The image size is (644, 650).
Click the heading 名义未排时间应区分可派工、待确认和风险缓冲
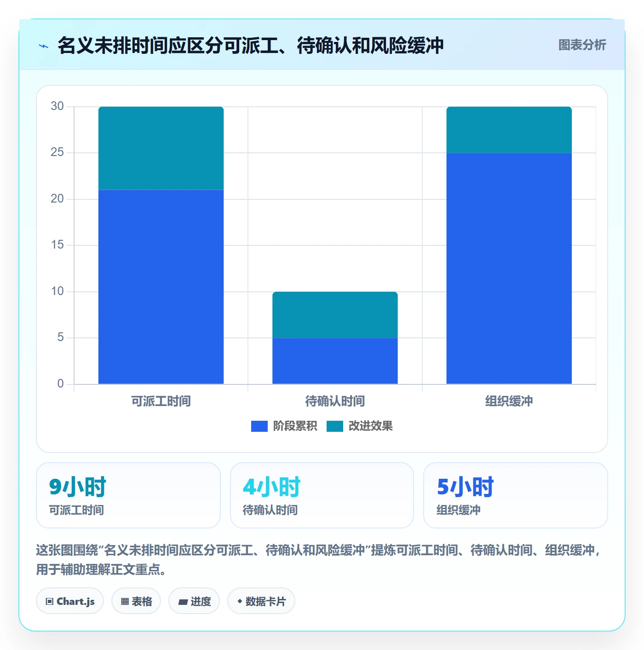[251, 46]
